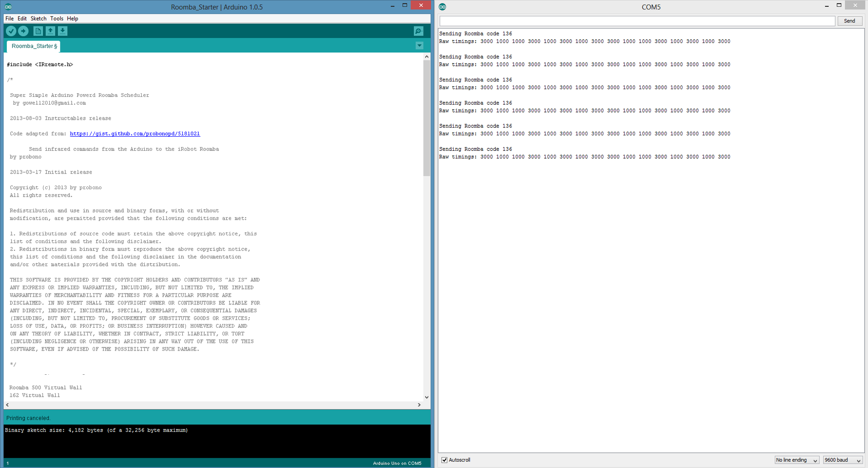Screen dimensions: 868x468
Task: Open the gist.github.com probonopd link
Action: 135,134
